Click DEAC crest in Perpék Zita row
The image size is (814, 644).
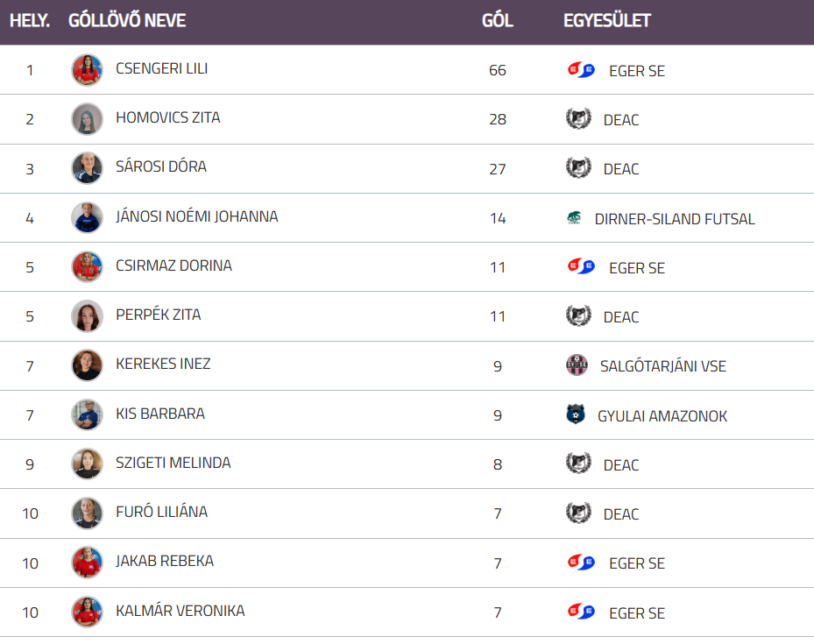578,316
